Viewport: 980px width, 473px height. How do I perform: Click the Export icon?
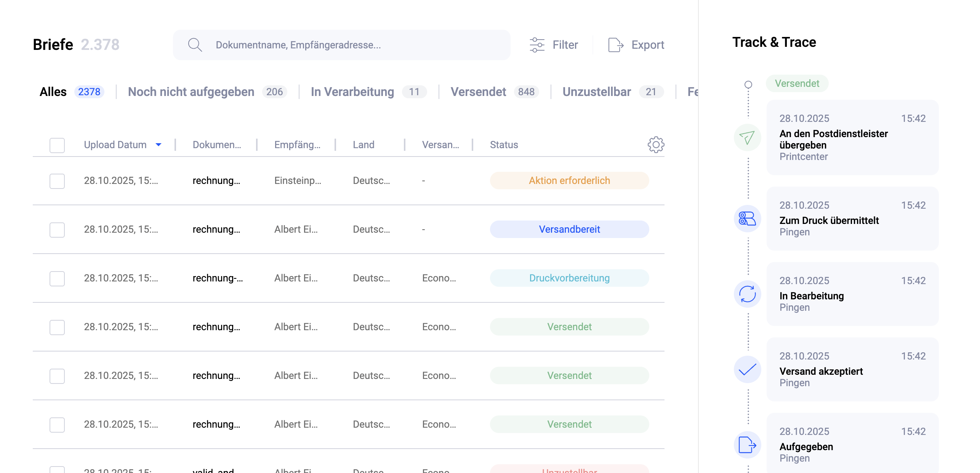[615, 45]
